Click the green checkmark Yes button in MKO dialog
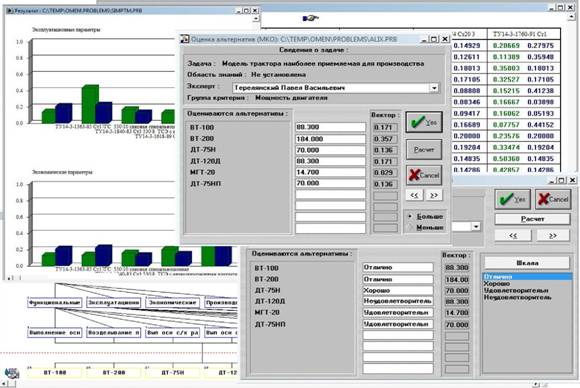The width and height of the screenshot is (580, 388). [424, 122]
